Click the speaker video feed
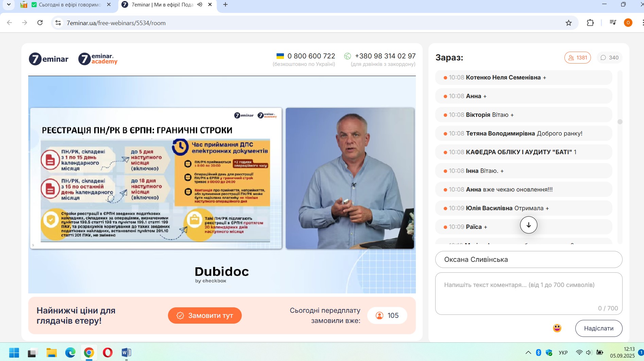 350,178
